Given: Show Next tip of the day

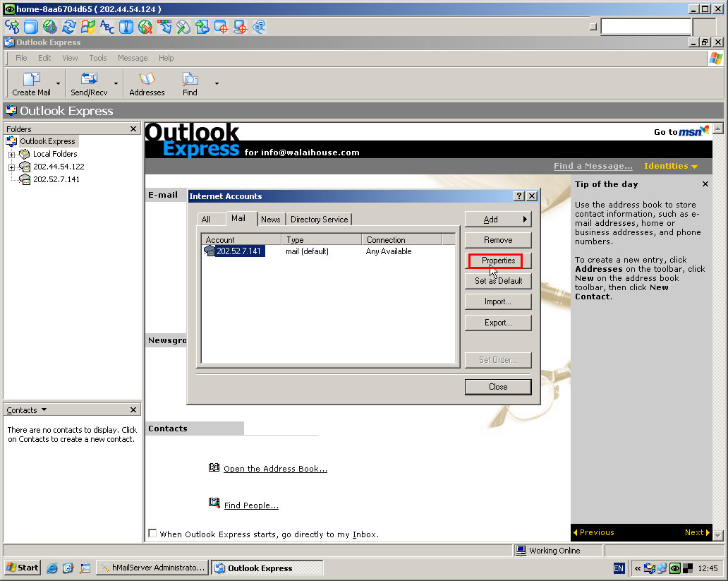Looking at the screenshot, I should [x=697, y=532].
